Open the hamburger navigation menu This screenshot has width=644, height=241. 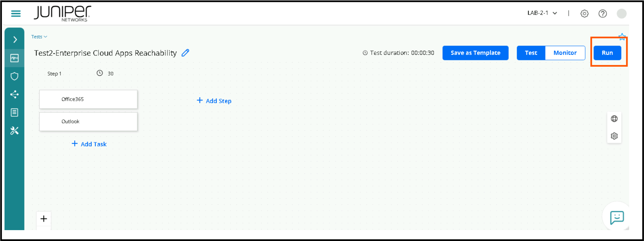tap(16, 14)
